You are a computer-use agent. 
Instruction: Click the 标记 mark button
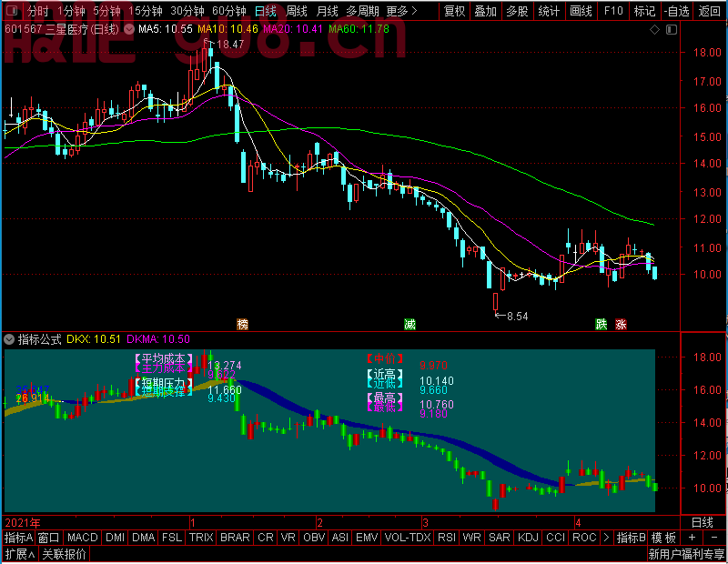coord(644,11)
